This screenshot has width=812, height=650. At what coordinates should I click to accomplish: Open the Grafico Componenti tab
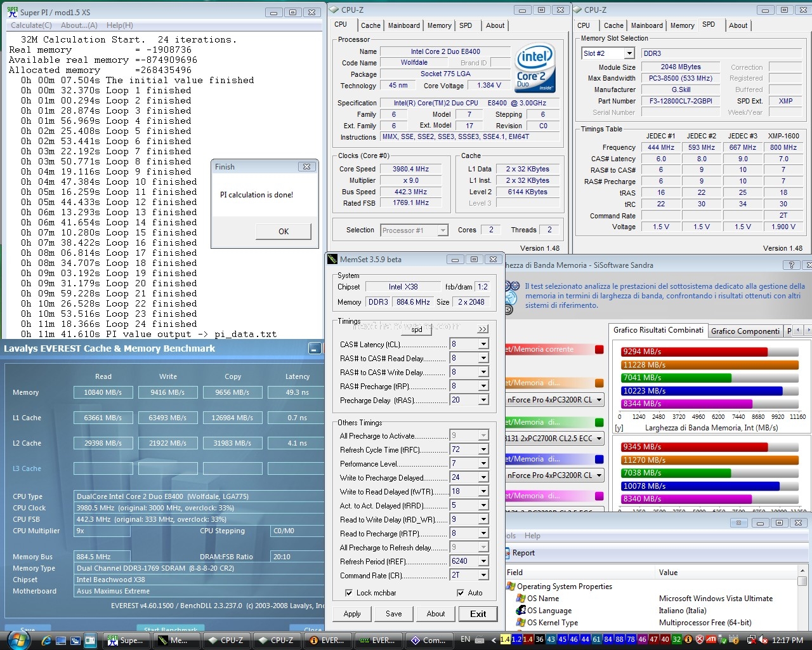click(x=745, y=331)
